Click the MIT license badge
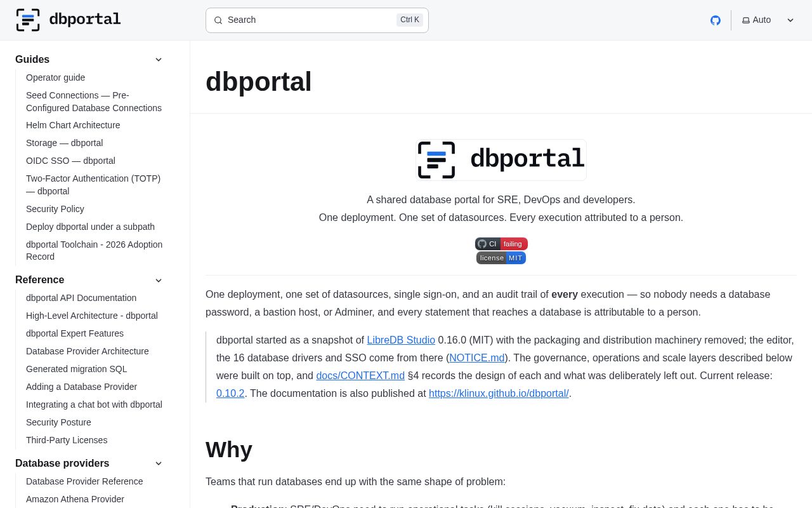 pyautogui.click(x=501, y=258)
